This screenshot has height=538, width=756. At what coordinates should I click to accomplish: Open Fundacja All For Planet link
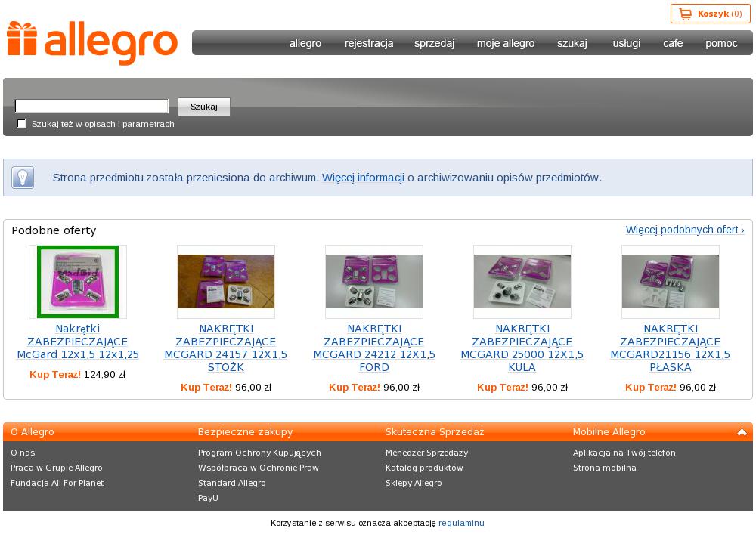(x=57, y=483)
